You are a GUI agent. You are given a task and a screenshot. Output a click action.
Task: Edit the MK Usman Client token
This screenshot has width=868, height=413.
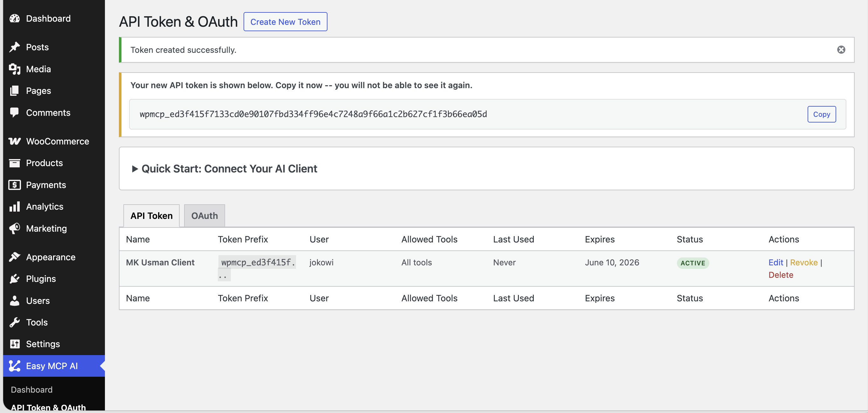point(776,262)
